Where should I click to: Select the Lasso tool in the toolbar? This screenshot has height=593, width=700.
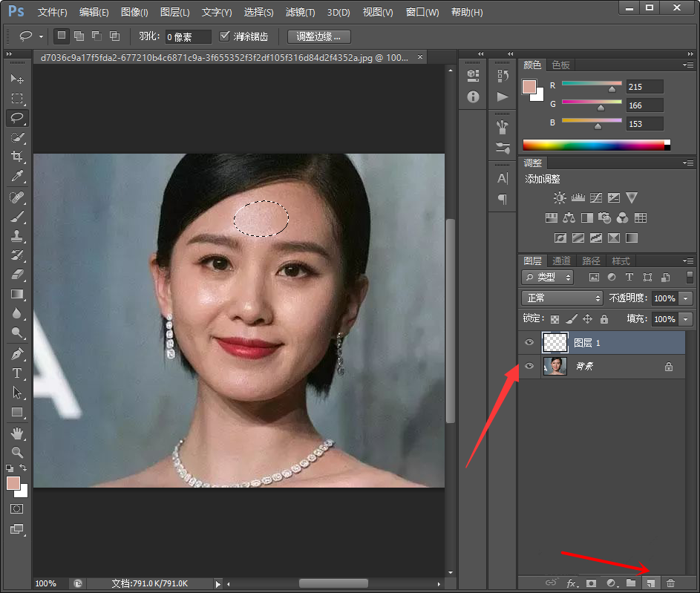pyautogui.click(x=17, y=117)
